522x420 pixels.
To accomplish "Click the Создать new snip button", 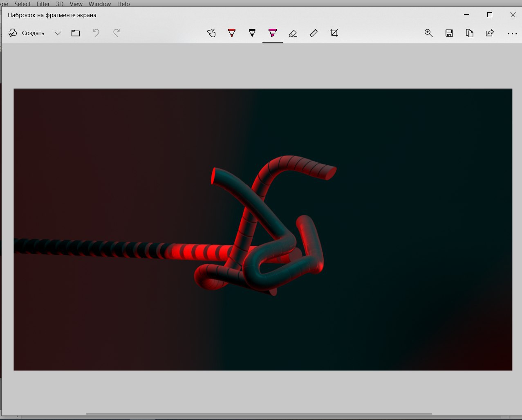I will coord(27,33).
